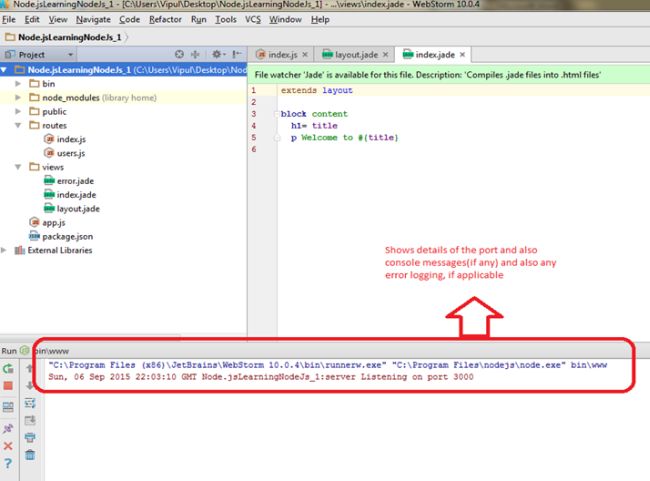Expand External Libraries node
650x481 pixels.
coord(4,250)
